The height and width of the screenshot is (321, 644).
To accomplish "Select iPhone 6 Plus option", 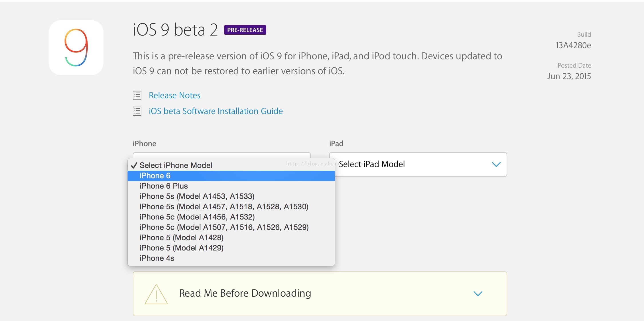I will 231,186.
